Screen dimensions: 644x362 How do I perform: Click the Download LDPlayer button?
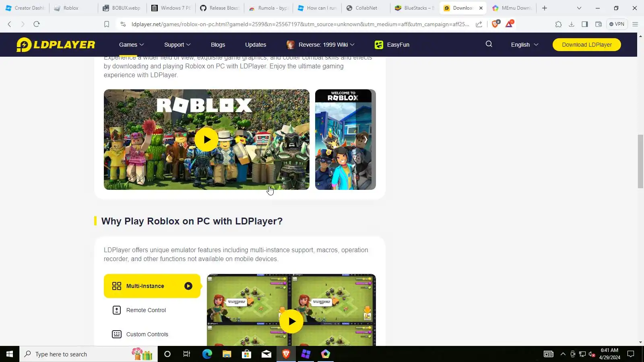click(x=587, y=45)
